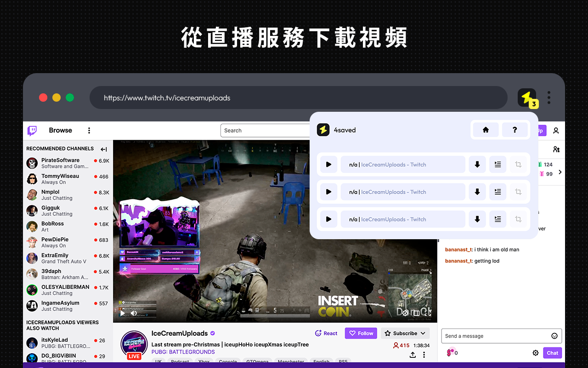Click the channel points icon
The image size is (588, 368).
[450, 352]
